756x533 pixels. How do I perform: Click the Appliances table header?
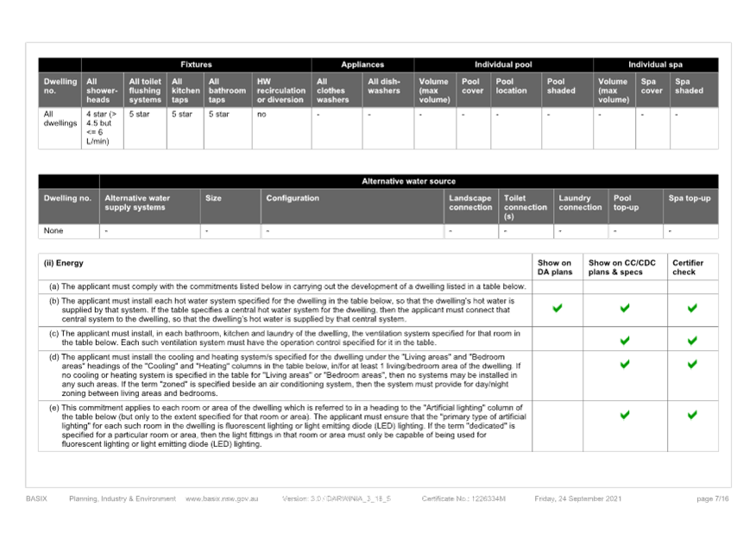362,65
